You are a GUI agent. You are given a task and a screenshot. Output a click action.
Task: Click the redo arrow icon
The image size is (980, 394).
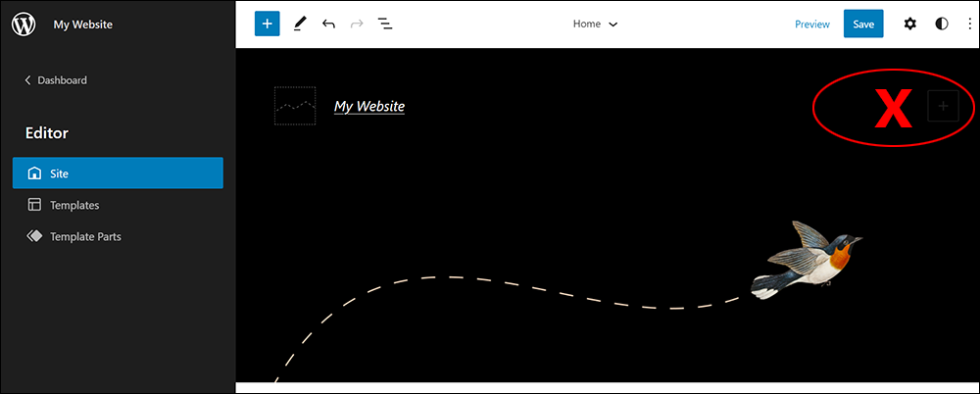(357, 25)
